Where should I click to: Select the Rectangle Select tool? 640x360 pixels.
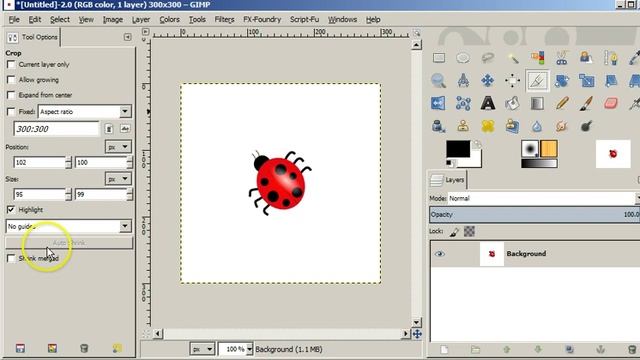coord(439,58)
